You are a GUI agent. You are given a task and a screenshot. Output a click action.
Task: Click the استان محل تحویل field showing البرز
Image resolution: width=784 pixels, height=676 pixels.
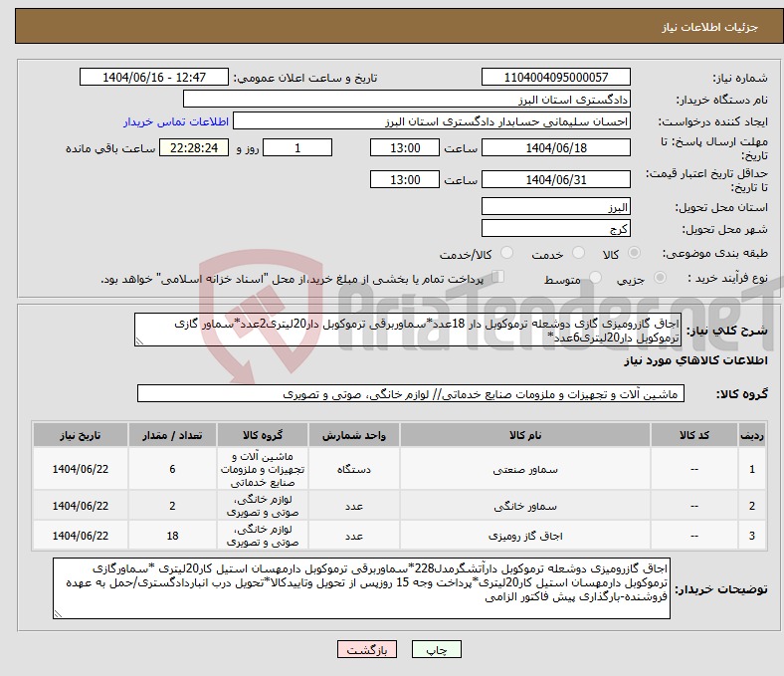coord(556,206)
